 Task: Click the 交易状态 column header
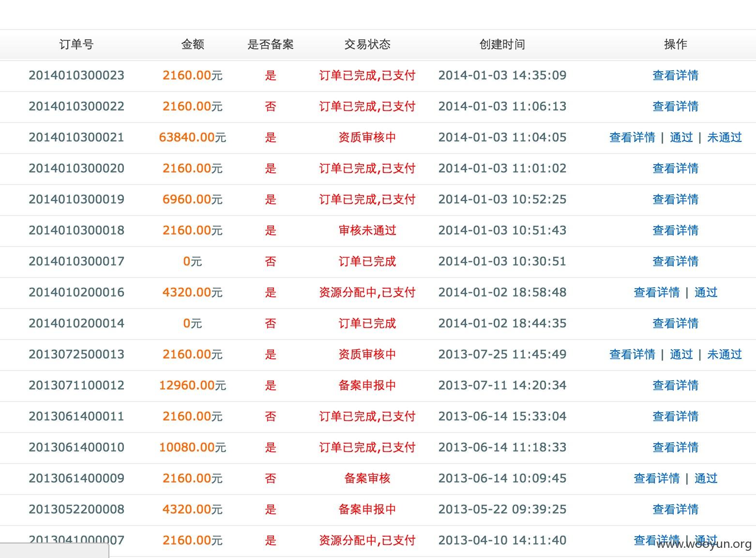click(367, 45)
